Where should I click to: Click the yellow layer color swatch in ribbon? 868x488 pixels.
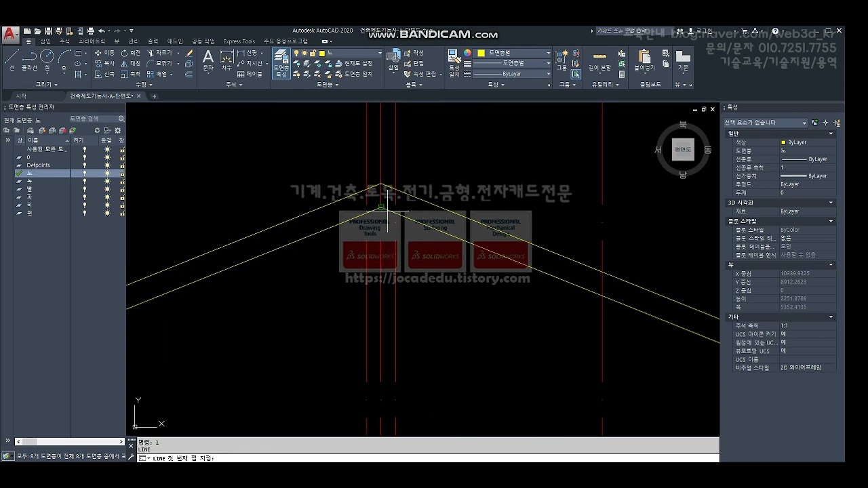pyautogui.click(x=321, y=53)
